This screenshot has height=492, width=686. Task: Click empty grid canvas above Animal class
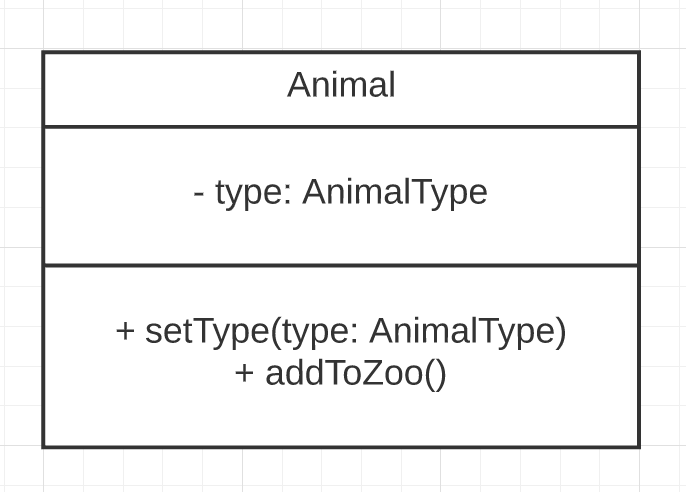pos(341,24)
